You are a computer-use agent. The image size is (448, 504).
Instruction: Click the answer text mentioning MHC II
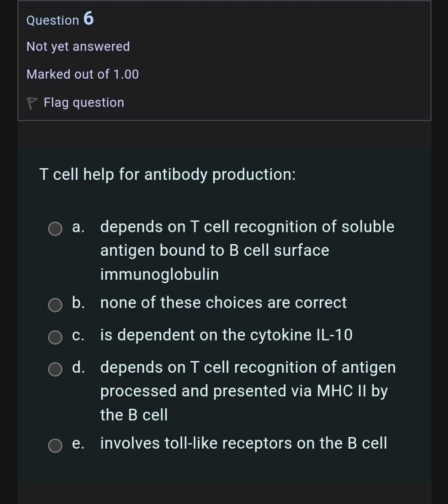click(248, 391)
